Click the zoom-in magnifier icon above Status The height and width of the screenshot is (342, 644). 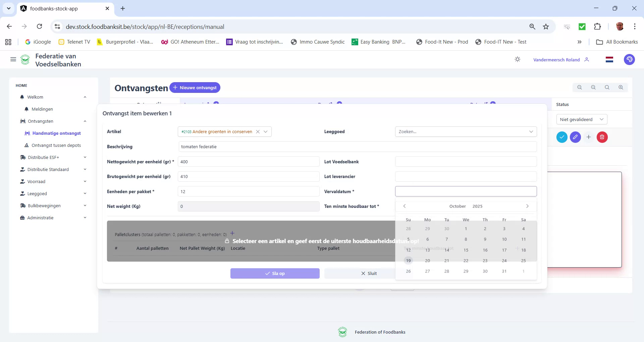pos(621,87)
